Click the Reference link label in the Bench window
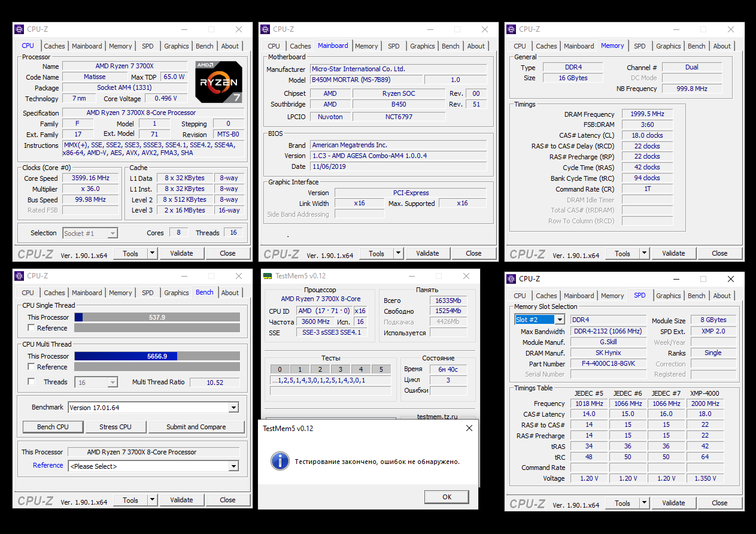 (48, 465)
